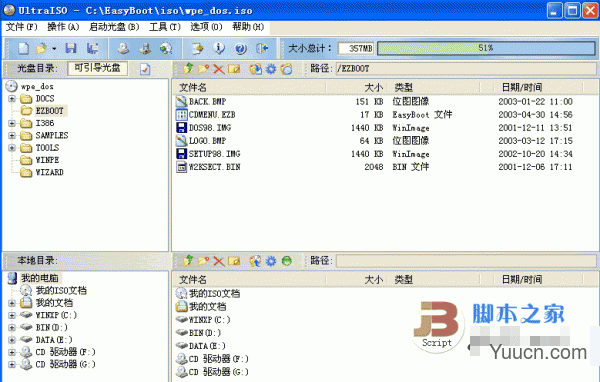This screenshot has width=600, height=382.
Task: Expand the I386 folder node
Action: click(12, 123)
